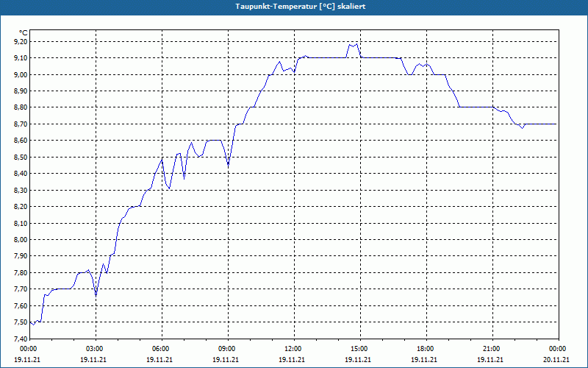Select the '06:00' time label
This screenshot has height=368, width=588.
pyautogui.click(x=160, y=349)
